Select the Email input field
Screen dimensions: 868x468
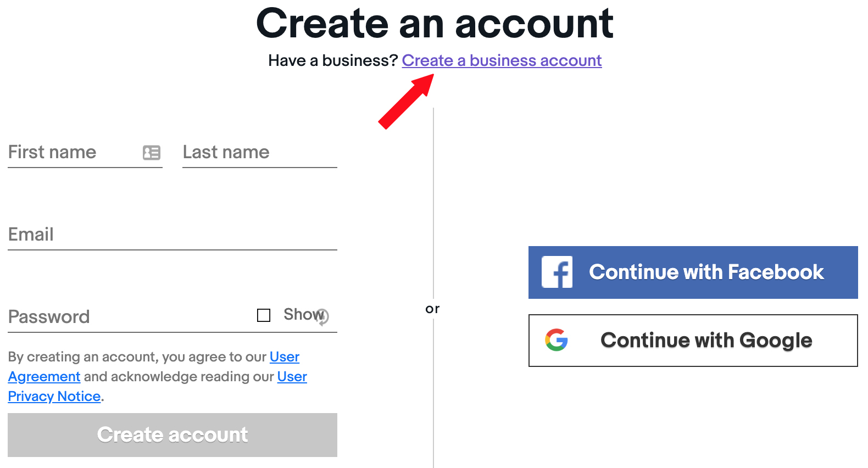[173, 235]
